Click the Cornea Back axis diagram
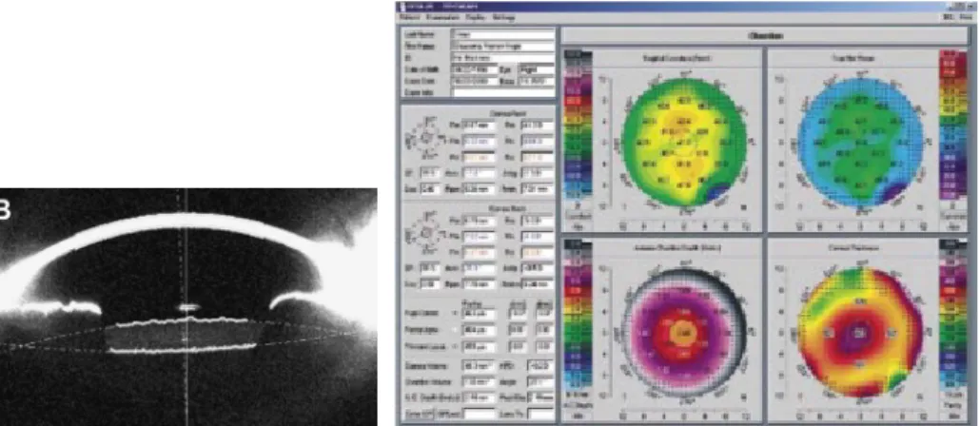The image size is (980, 426). click(x=425, y=235)
